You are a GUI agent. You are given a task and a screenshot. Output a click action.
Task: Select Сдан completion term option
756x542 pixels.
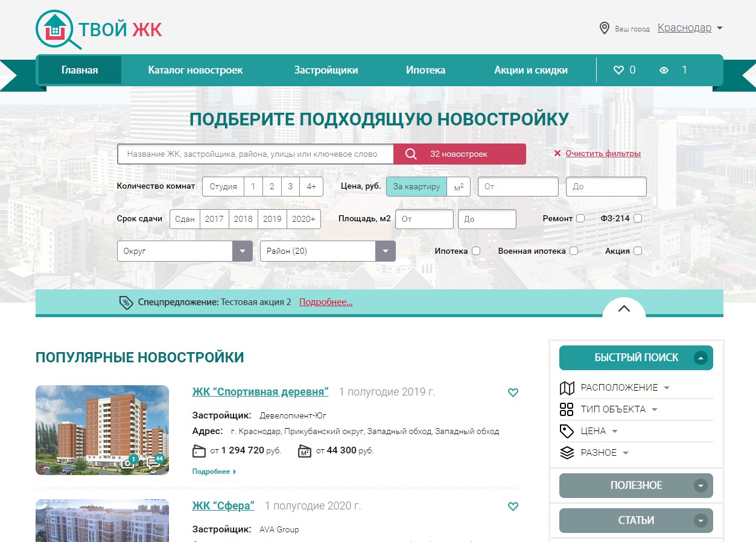(x=185, y=219)
